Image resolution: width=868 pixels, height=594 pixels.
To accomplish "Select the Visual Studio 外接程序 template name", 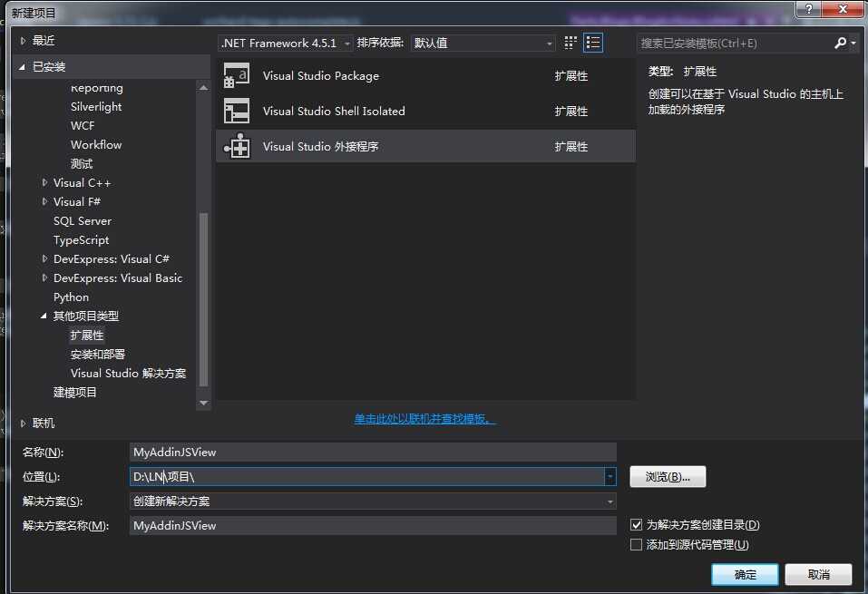I will [x=320, y=147].
